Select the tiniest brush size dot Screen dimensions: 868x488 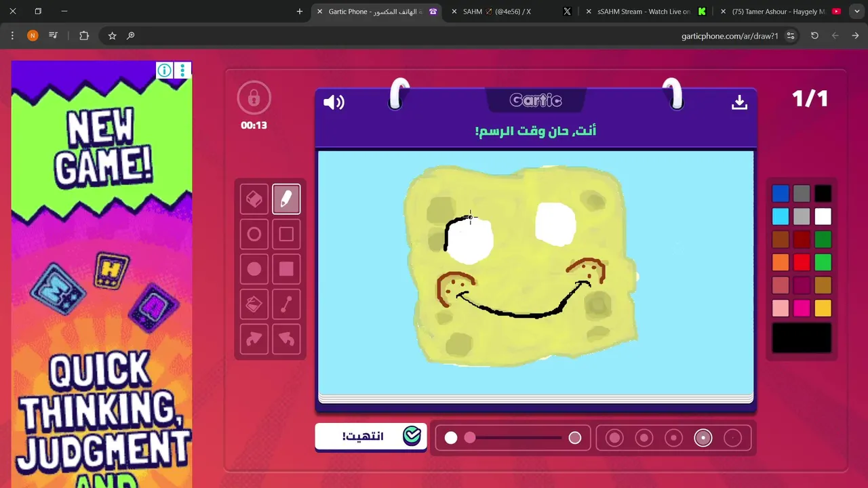733,438
